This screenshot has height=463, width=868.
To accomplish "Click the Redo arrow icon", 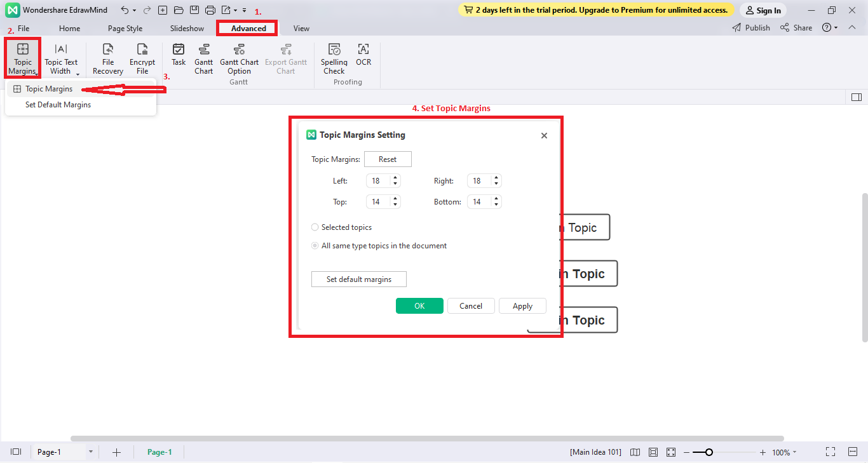I will [147, 10].
